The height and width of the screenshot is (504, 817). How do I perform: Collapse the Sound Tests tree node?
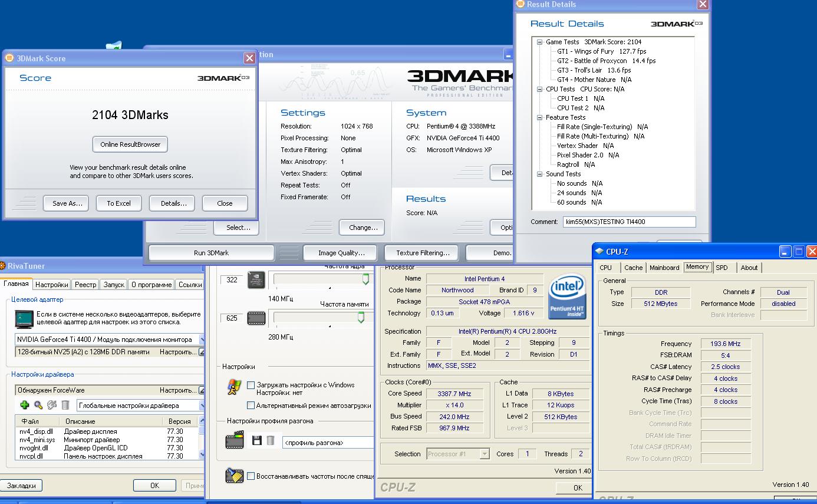[539, 174]
